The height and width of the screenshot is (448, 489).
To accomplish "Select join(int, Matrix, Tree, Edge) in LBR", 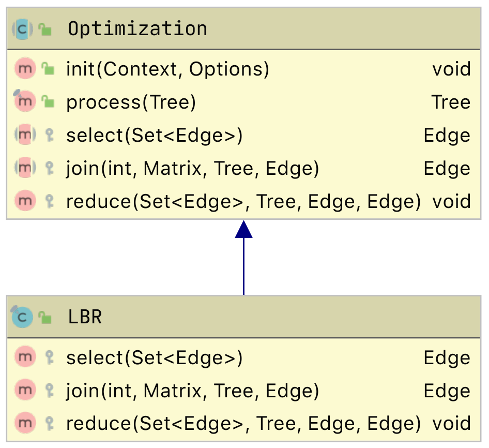I will 192,391.
